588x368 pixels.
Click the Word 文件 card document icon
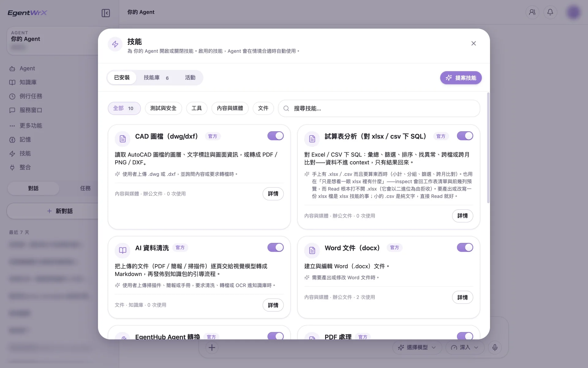tap(312, 250)
